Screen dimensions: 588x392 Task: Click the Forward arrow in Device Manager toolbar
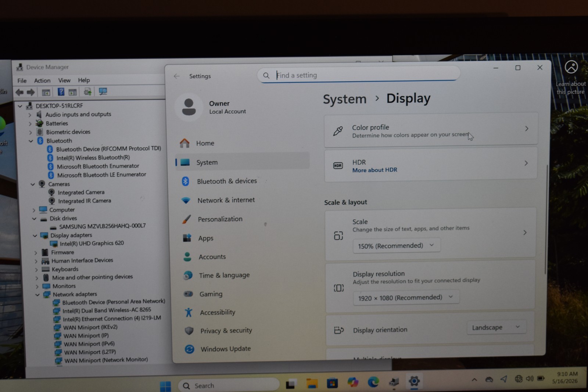tap(31, 92)
